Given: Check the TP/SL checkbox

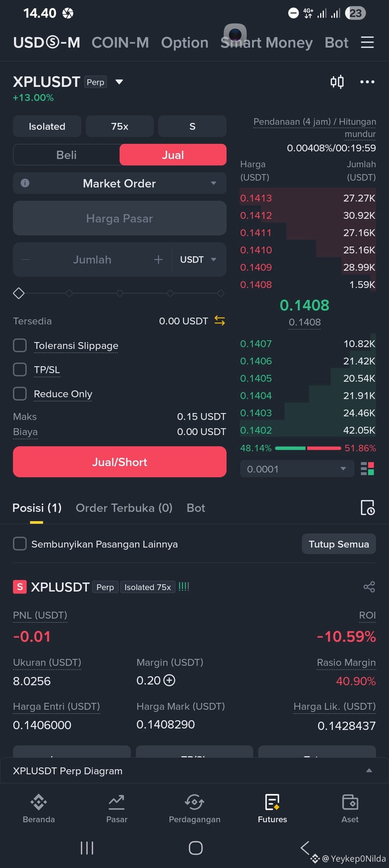Looking at the screenshot, I should click(20, 369).
